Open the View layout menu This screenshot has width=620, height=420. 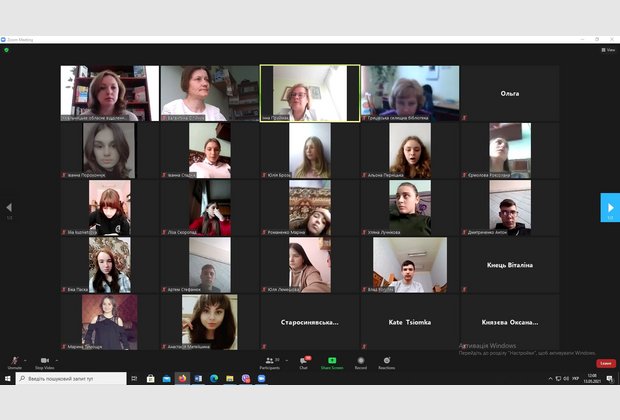click(x=608, y=50)
